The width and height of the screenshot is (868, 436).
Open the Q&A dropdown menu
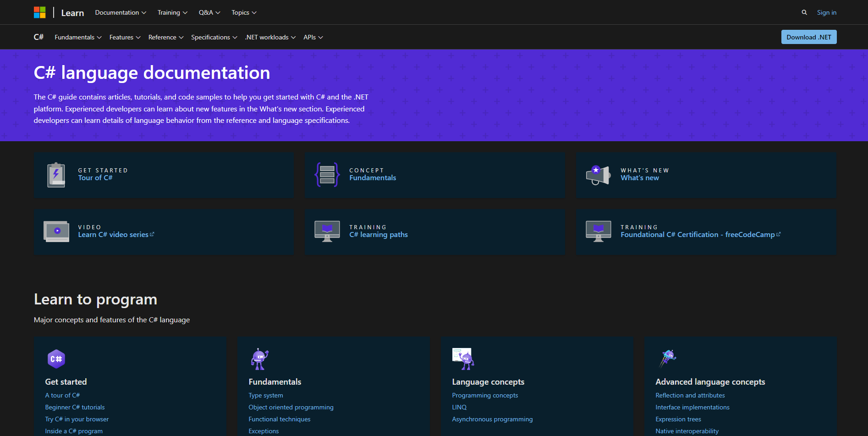(209, 12)
